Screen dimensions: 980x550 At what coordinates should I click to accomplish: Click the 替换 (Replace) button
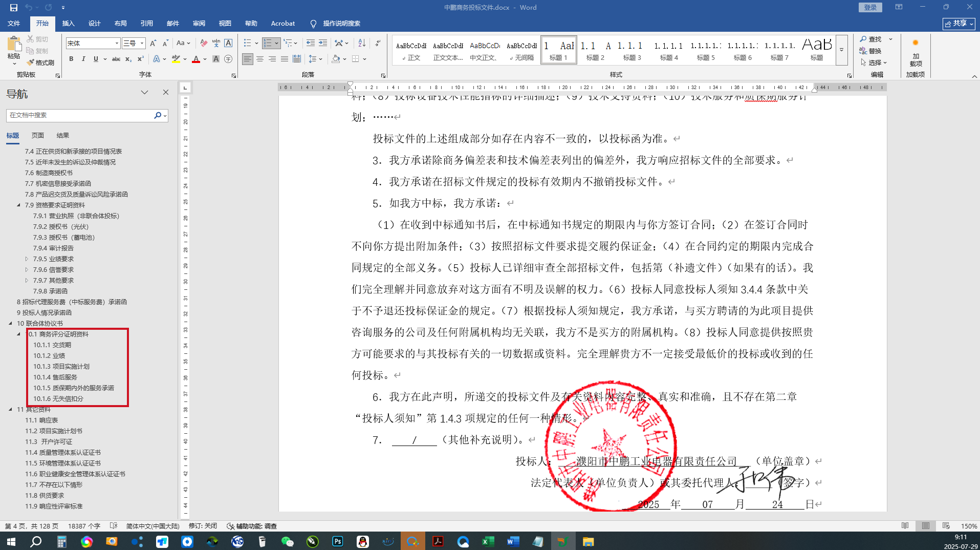tap(870, 51)
